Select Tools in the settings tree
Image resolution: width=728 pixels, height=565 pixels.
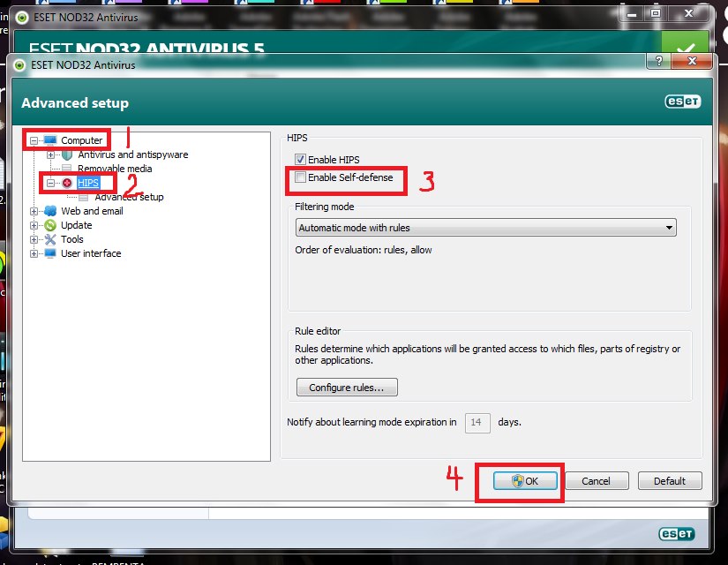[x=72, y=239]
